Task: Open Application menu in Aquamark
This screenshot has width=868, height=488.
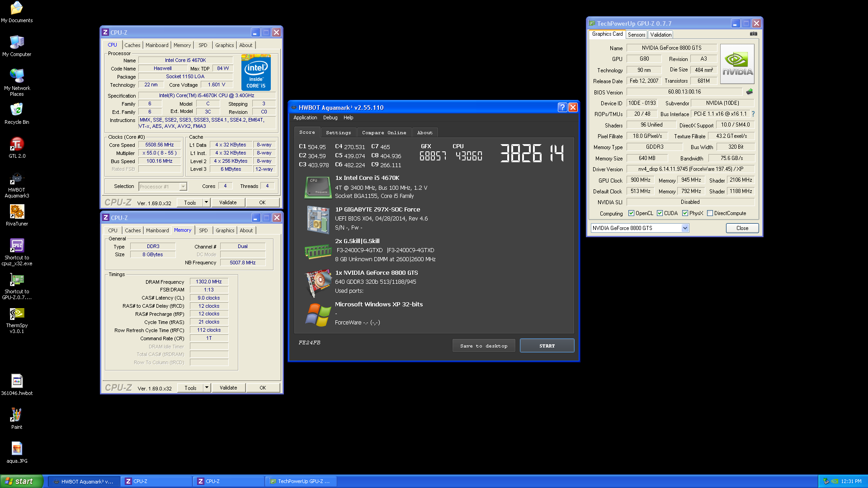Action: (x=305, y=117)
